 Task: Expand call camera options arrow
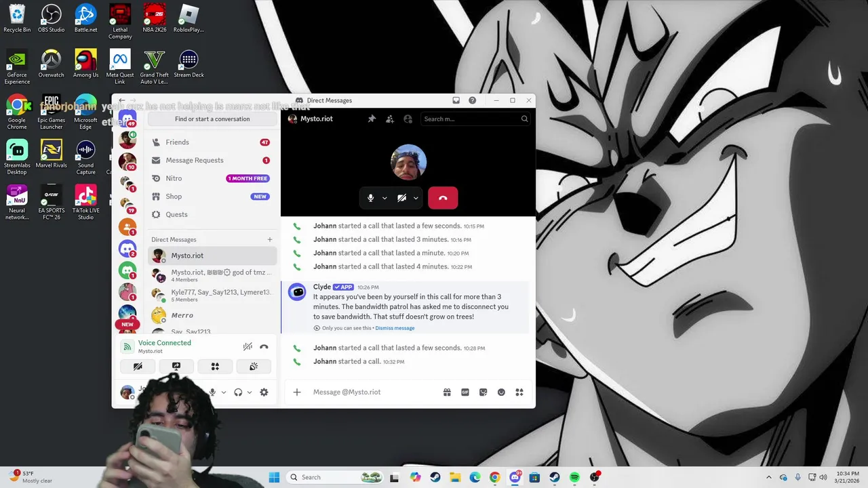tap(416, 198)
